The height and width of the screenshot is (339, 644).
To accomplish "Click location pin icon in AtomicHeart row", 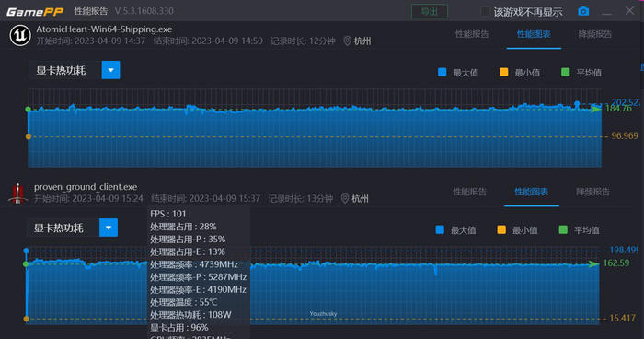I will [x=347, y=41].
